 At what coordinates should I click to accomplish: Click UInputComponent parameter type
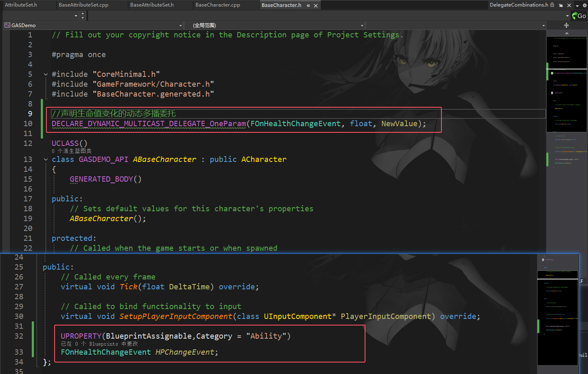[298, 316]
